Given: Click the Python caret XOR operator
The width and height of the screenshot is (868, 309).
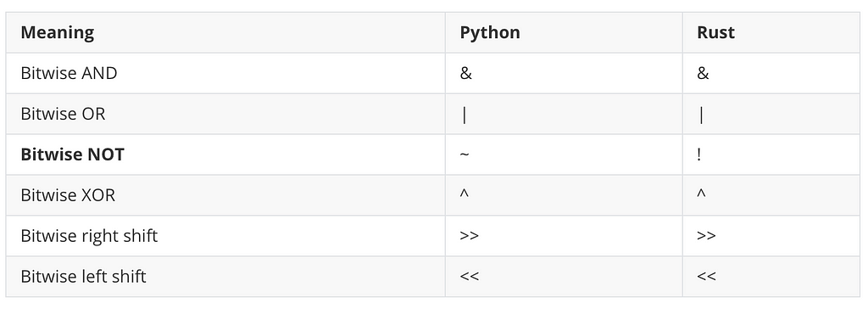Looking at the screenshot, I should click(x=465, y=194).
